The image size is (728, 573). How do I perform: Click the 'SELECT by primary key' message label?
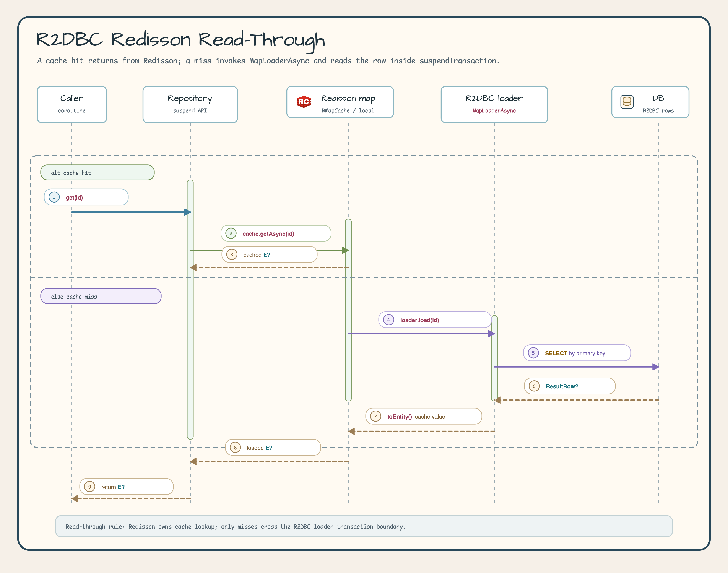(x=577, y=353)
